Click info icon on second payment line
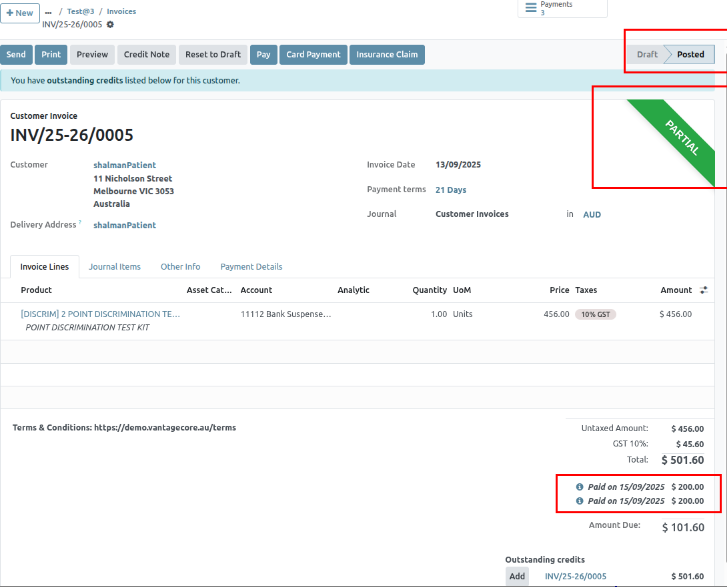The image size is (727, 587). coord(580,501)
